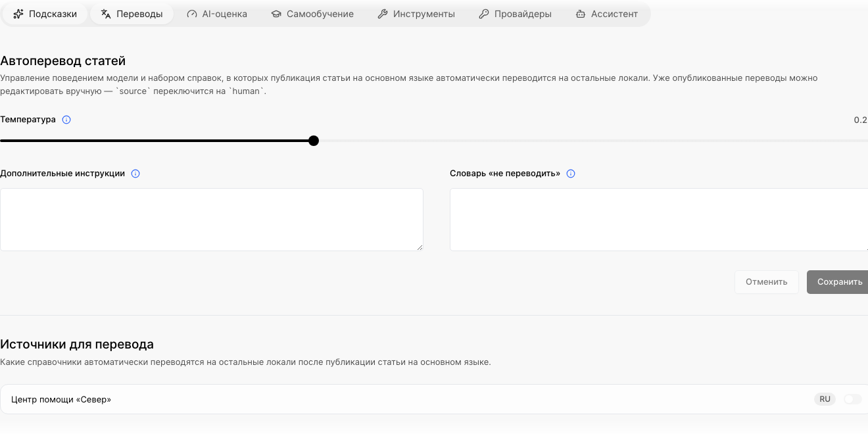Open the Подсказки tab
The height and width of the screenshot is (434, 868).
(x=45, y=14)
